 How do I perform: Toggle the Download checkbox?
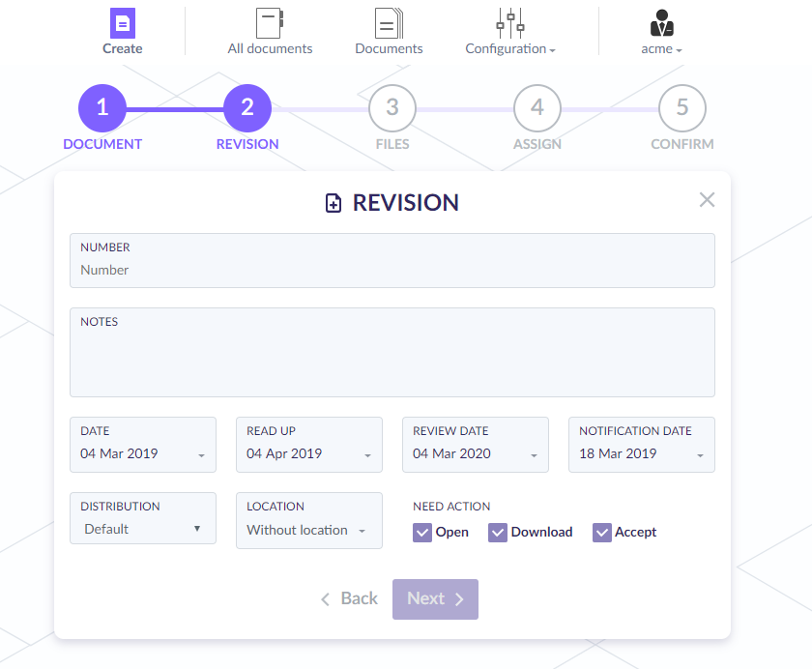pyautogui.click(x=498, y=533)
